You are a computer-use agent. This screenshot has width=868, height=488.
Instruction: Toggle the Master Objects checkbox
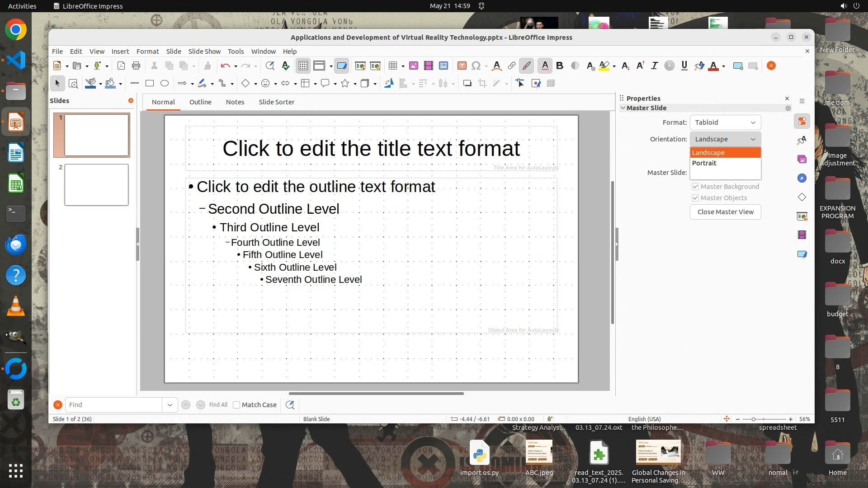[695, 198]
